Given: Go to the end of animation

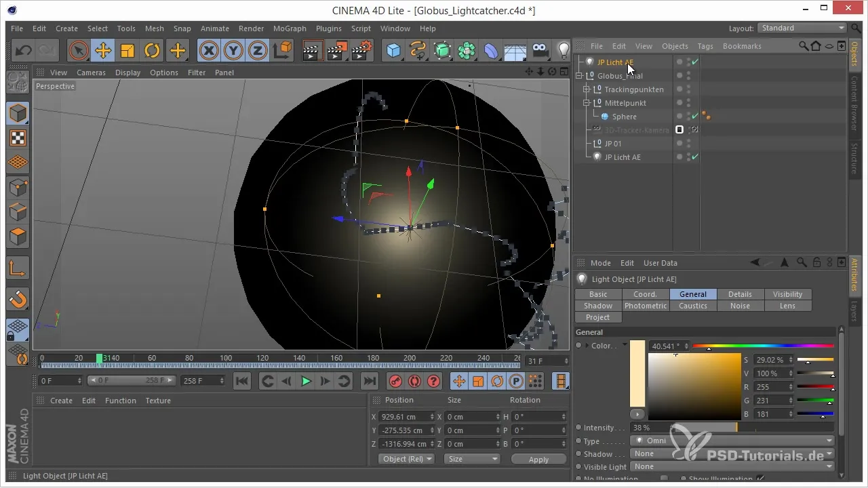Looking at the screenshot, I should 369,382.
